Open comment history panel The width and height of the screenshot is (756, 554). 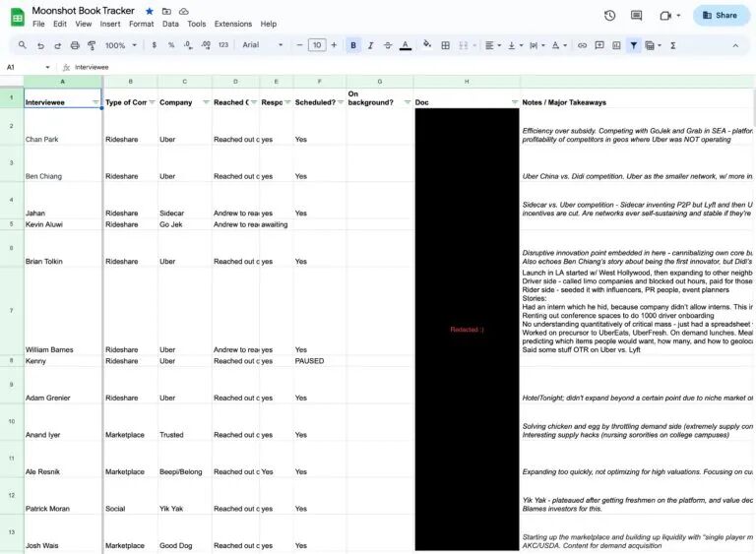click(637, 16)
